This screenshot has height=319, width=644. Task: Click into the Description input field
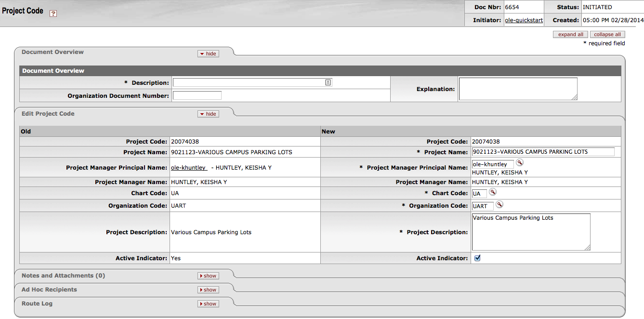tap(248, 82)
